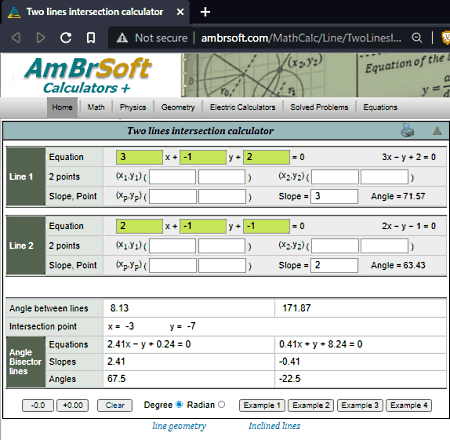Click the printer icon in calculator header

(x=407, y=130)
